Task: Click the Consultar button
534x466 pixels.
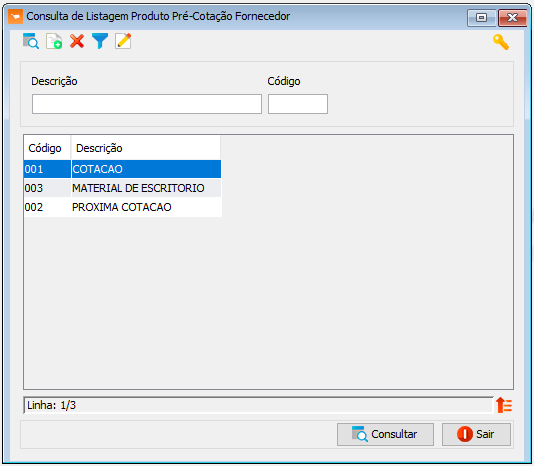Action: pyautogui.click(x=385, y=434)
